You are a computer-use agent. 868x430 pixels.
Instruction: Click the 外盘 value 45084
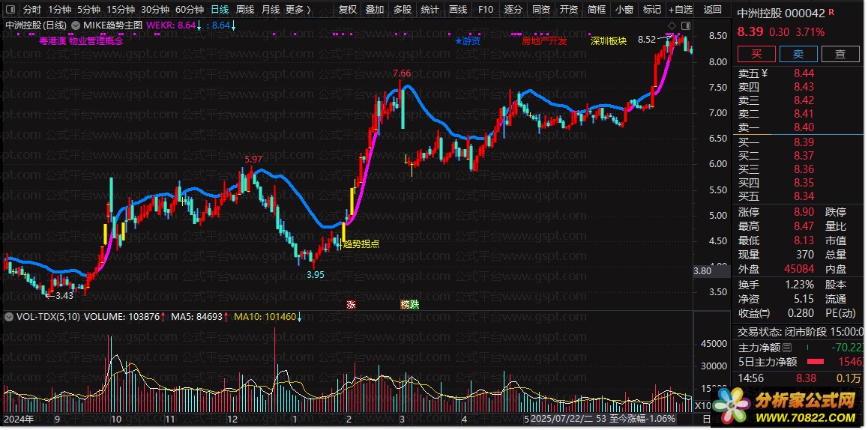pos(799,270)
